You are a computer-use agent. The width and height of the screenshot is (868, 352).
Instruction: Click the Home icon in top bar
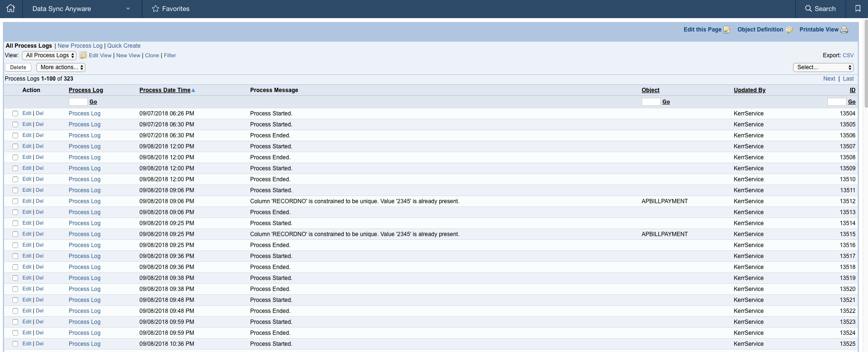tap(11, 9)
